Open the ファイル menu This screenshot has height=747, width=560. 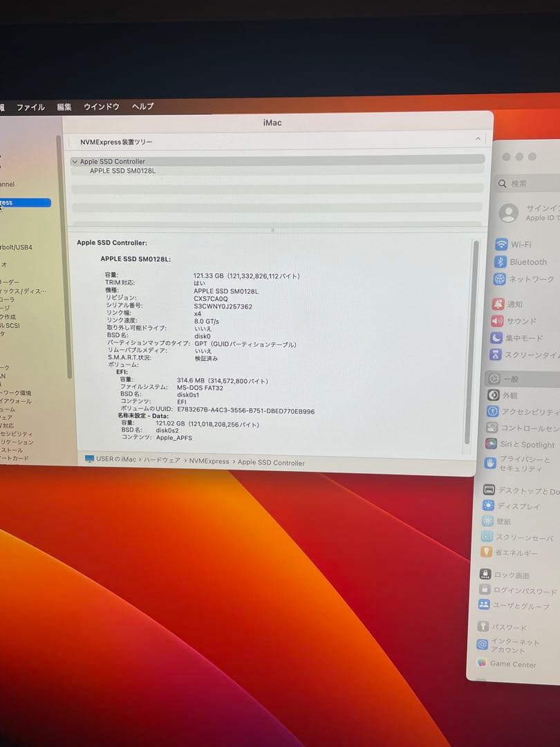click(30, 107)
